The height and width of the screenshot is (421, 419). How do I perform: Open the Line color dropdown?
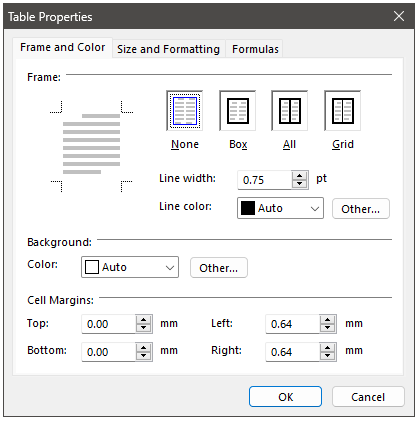tap(280, 208)
